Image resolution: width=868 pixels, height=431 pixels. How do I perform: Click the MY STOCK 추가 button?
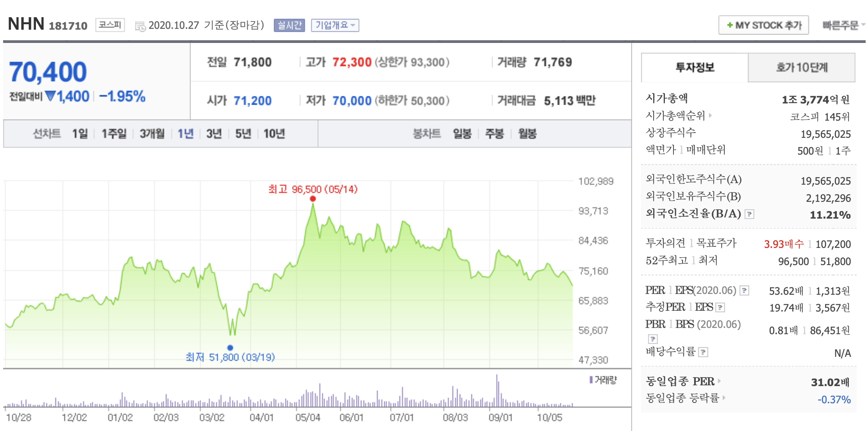click(763, 25)
